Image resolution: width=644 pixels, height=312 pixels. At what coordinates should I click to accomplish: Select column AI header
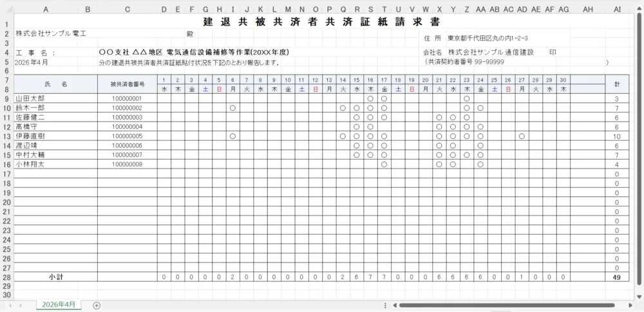pos(616,9)
